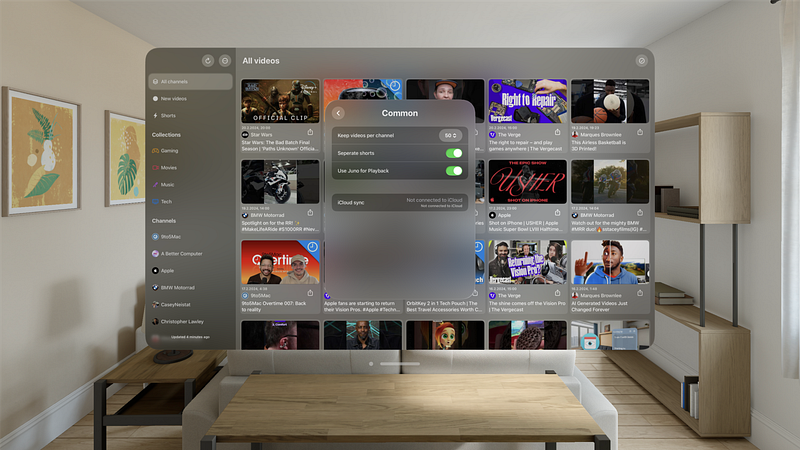
Task: Click the window drag bar below the app
Action: coord(399,364)
